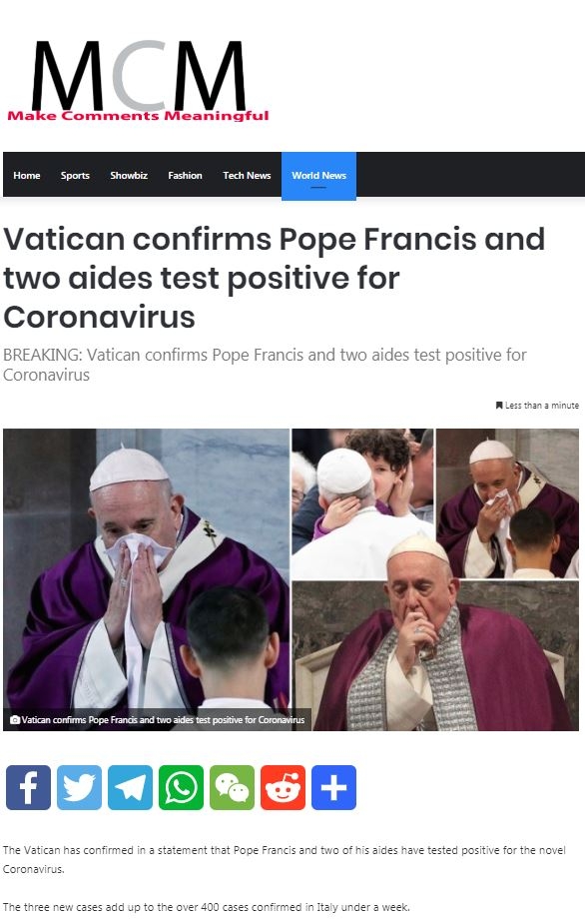Click the bookmark reading-time icon
Viewport: 585px width, 924px height.
(x=499, y=406)
